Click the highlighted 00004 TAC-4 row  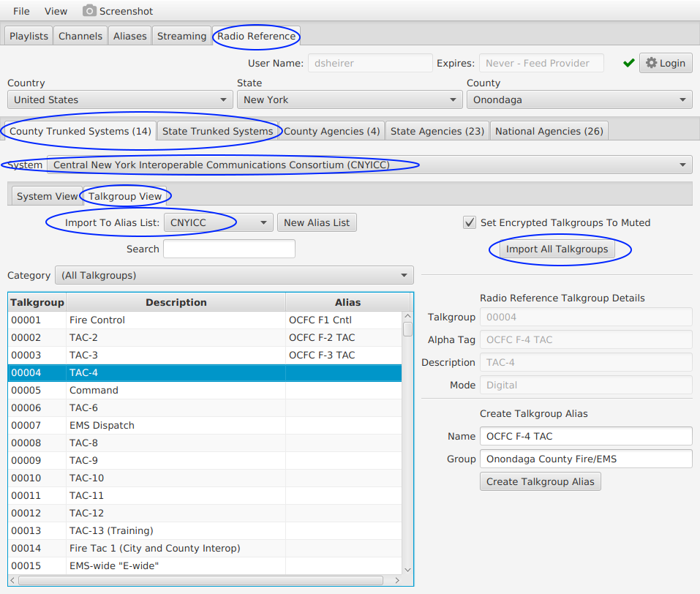click(x=205, y=372)
